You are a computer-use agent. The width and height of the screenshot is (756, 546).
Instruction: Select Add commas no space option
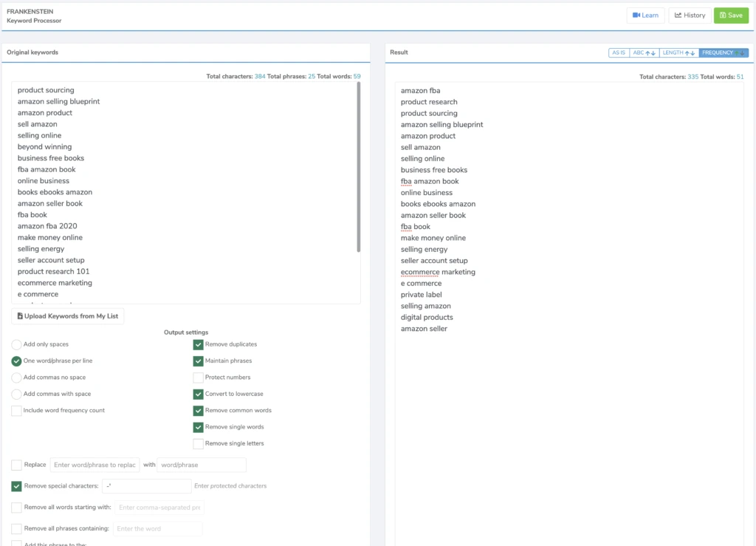point(16,378)
